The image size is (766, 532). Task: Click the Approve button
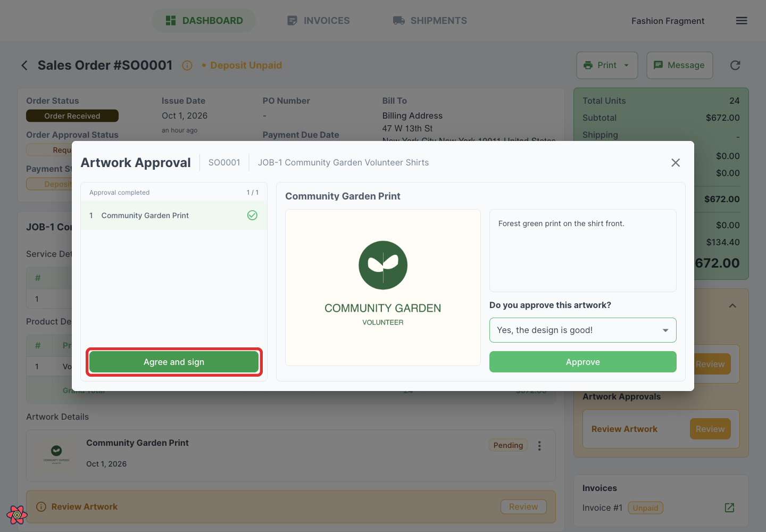(x=583, y=362)
